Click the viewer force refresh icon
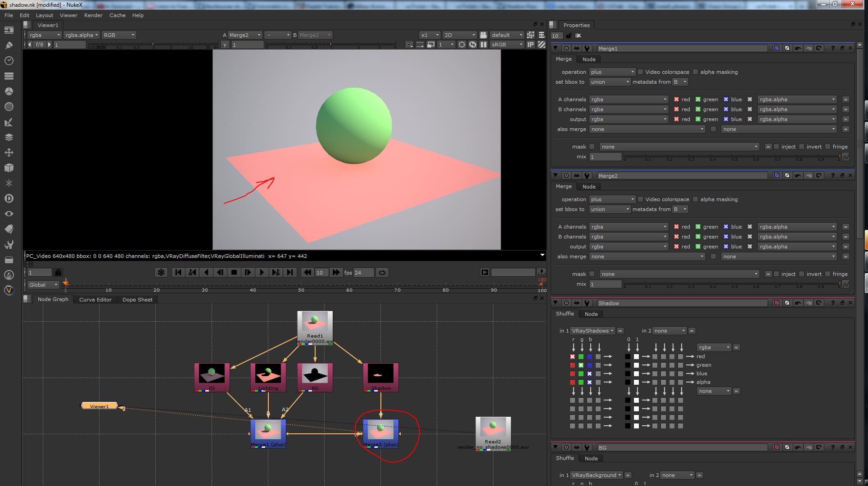868x486 pixels. coord(473,45)
